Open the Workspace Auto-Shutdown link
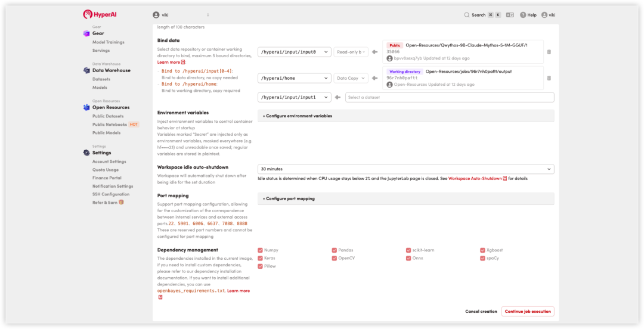This screenshot has width=644, height=329. coord(475,178)
